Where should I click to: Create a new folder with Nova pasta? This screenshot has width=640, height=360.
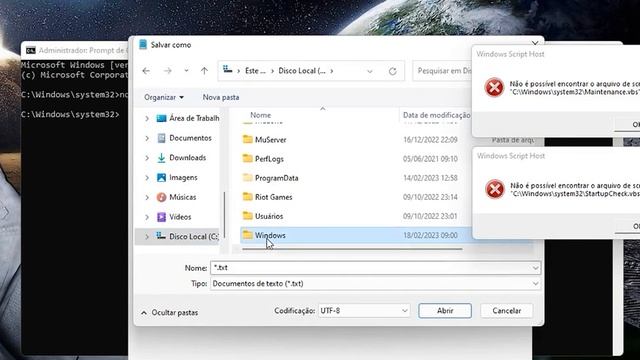click(221, 97)
